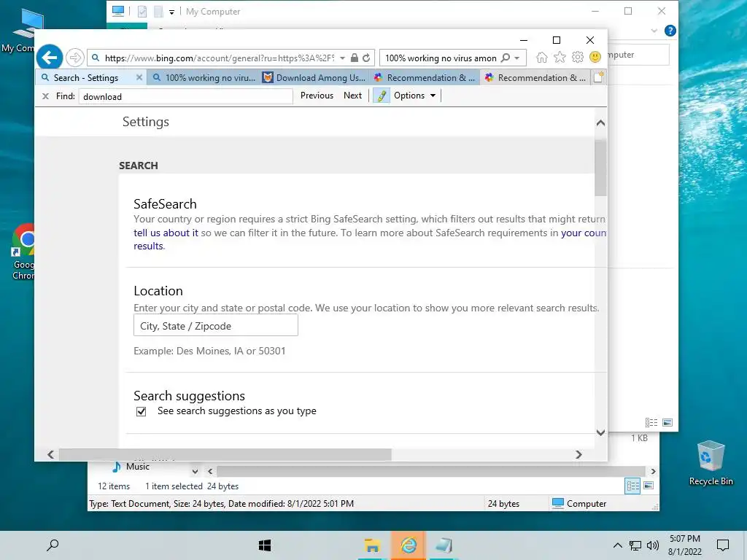
Task: Expand My Computer ribbon chevron
Action: pos(654,31)
